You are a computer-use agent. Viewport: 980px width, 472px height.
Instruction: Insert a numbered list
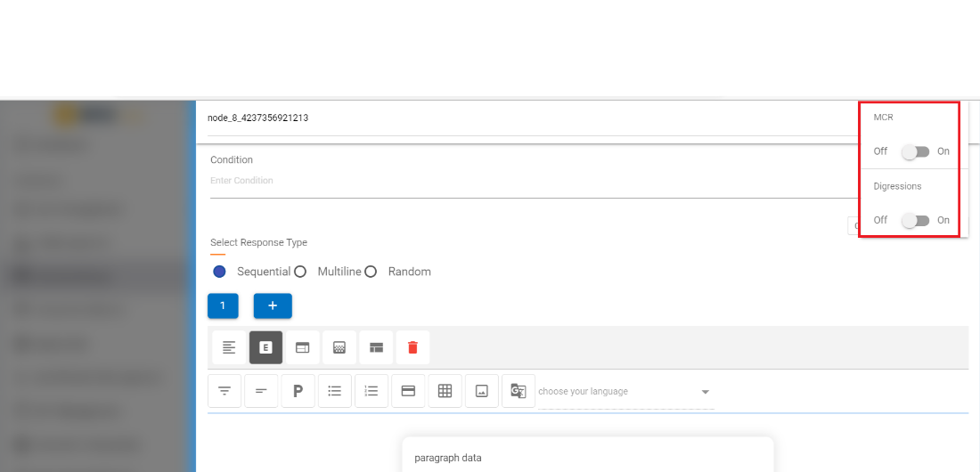(x=372, y=391)
